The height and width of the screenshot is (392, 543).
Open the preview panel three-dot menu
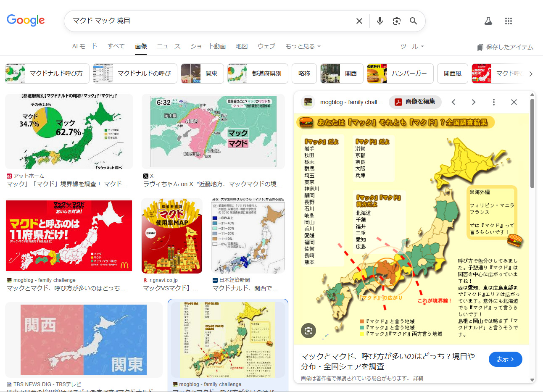[x=494, y=102]
